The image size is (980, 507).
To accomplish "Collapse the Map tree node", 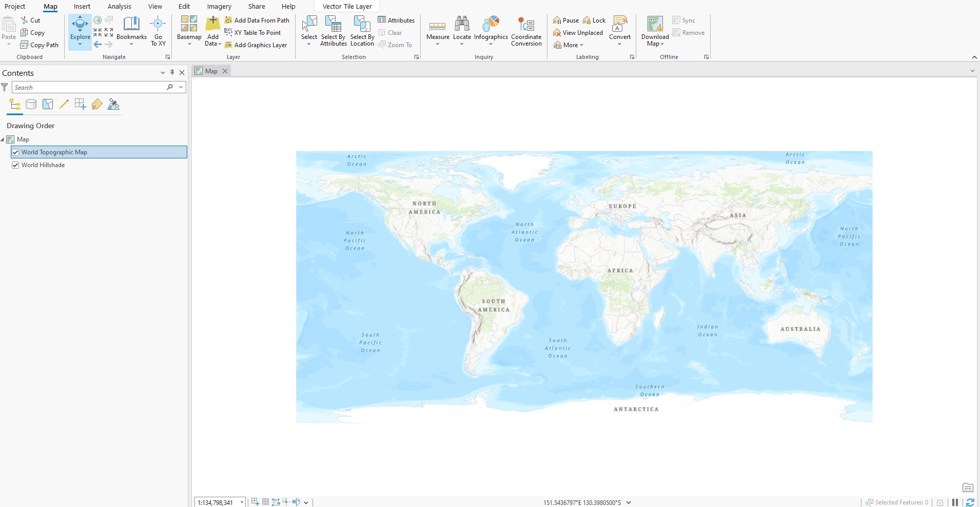I will point(3,139).
